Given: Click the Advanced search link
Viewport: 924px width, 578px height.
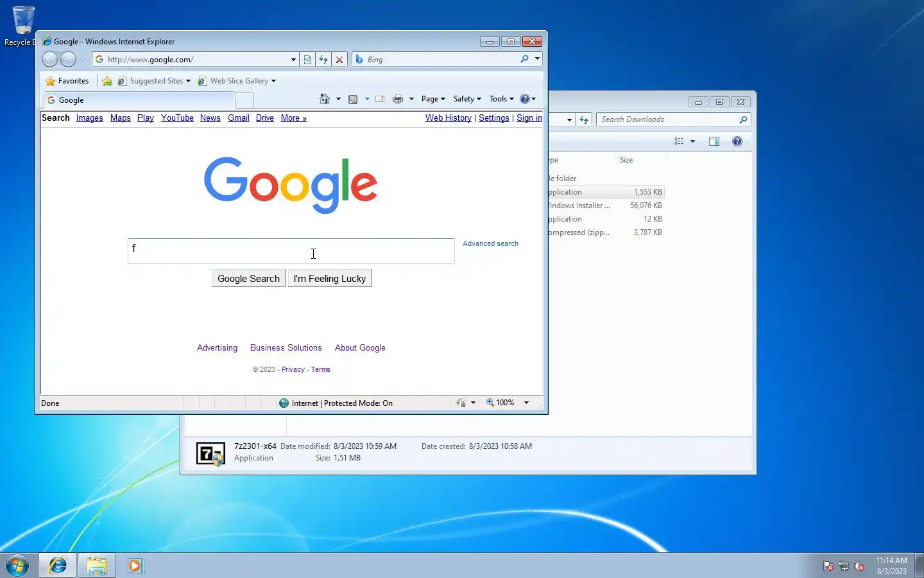Looking at the screenshot, I should click(490, 243).
